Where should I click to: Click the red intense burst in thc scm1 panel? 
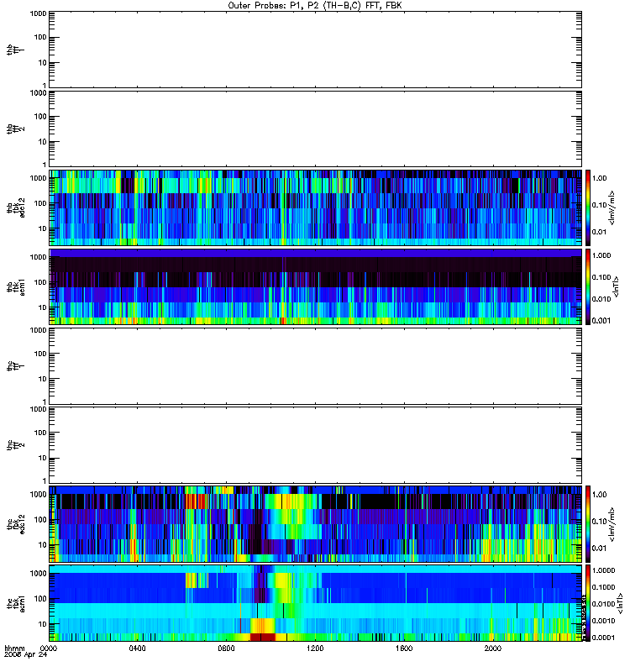coord(262,638)
